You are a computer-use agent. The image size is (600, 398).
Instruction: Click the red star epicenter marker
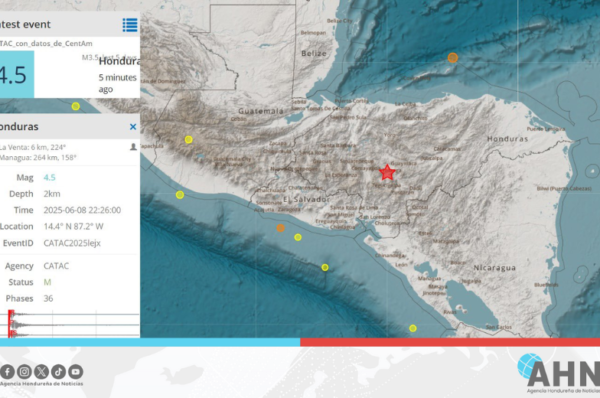pyautogui.click(x=387, y=172)
